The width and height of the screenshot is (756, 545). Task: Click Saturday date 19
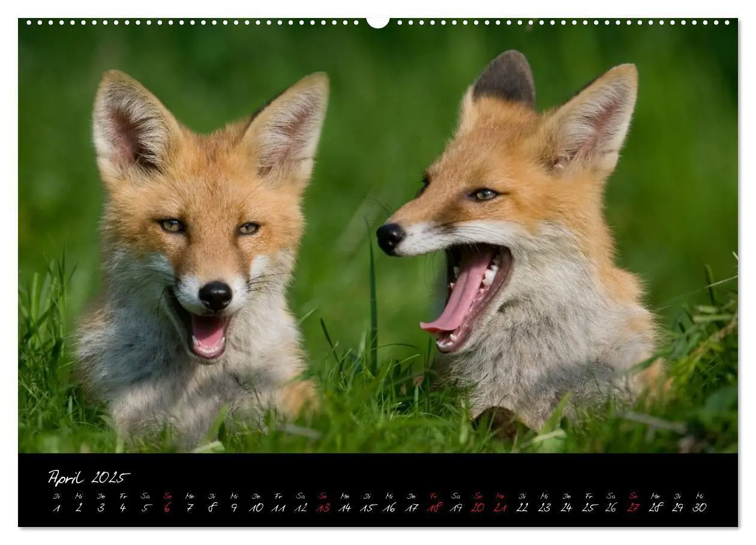[456, 508]
